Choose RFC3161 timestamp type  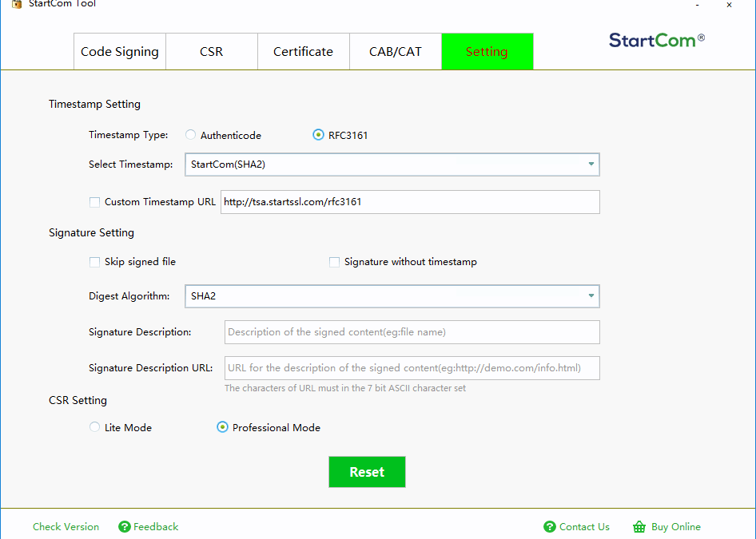pyautogui.click(x=318, y=135)
